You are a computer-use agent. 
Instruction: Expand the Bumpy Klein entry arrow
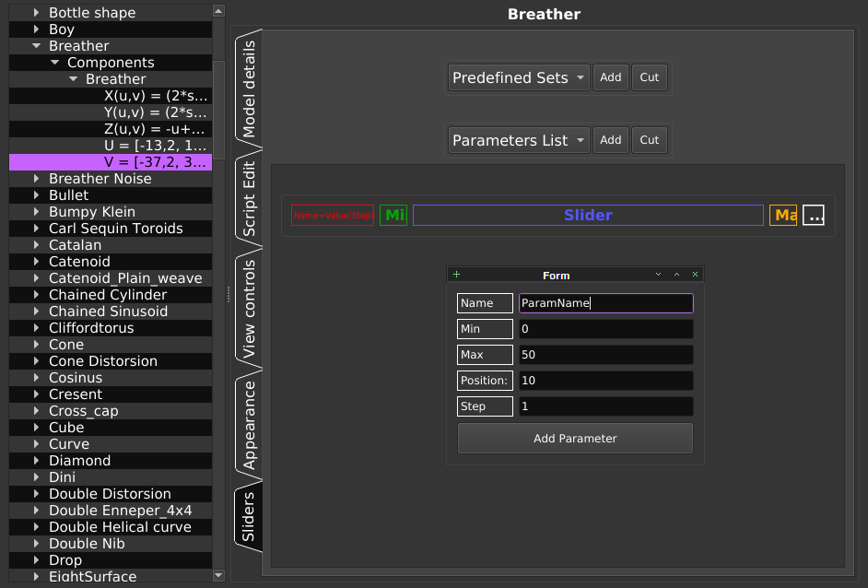click(x=37, y=212)
